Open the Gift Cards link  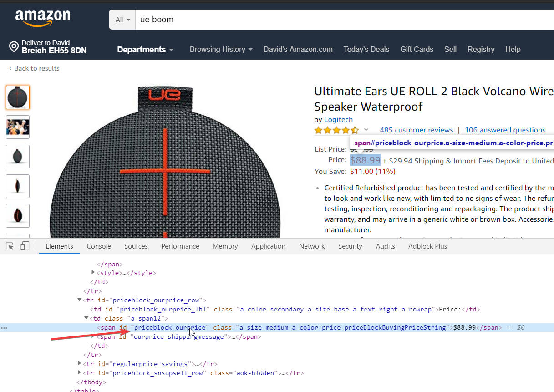(x=417, y=50)
